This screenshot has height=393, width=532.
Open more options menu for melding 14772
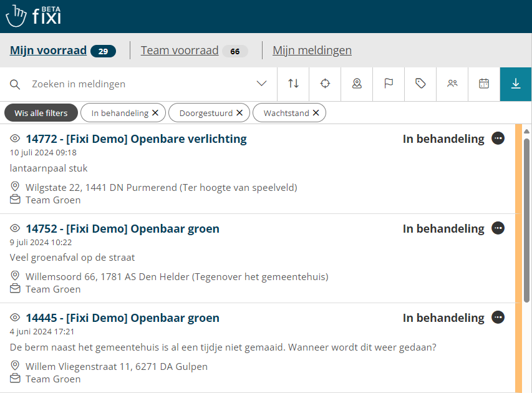[x=498, y=138]
